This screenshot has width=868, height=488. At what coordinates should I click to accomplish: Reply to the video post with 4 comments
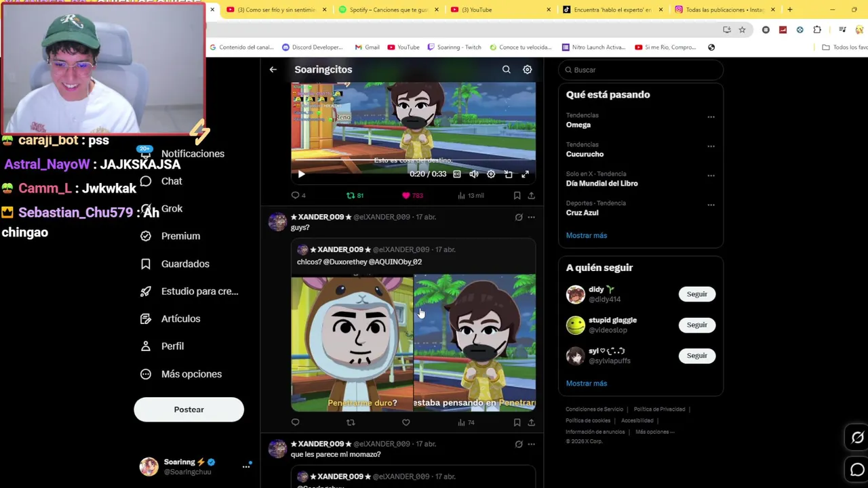(298, 195)
